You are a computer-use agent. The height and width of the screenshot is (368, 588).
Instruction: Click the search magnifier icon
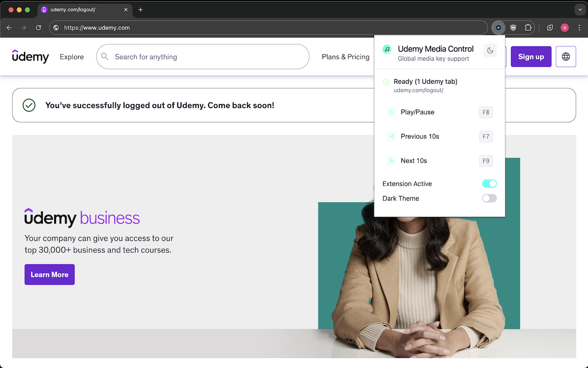pyautogui.click(x=105, y=57)
